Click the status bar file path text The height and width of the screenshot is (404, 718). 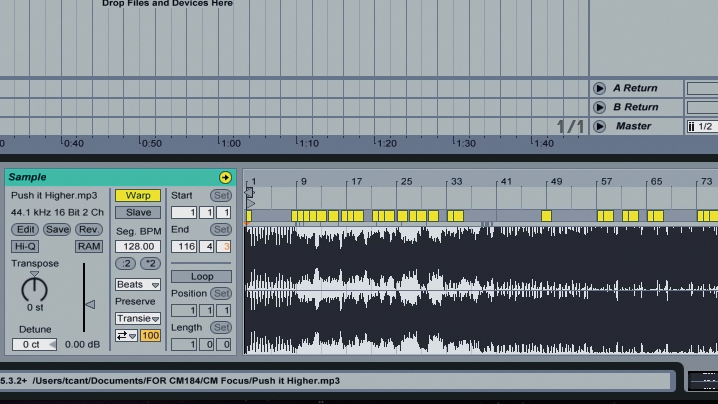pyautogui.click(x=186, y=381)
